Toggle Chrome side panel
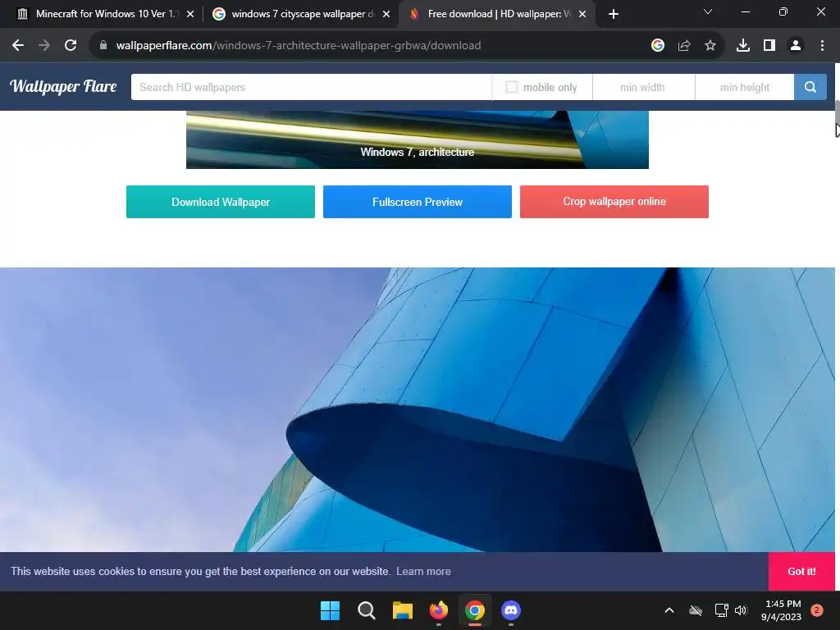Viewport: 840px width, 630px height. 769,46
